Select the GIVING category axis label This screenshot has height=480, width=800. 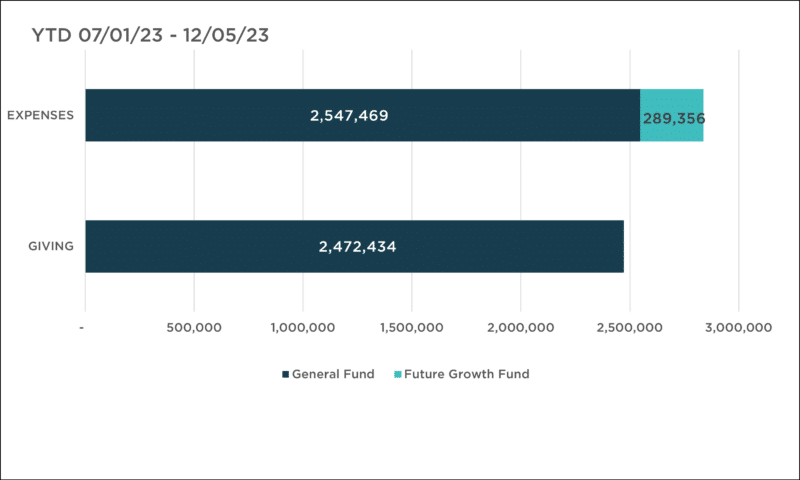click(x=51, y=246)
